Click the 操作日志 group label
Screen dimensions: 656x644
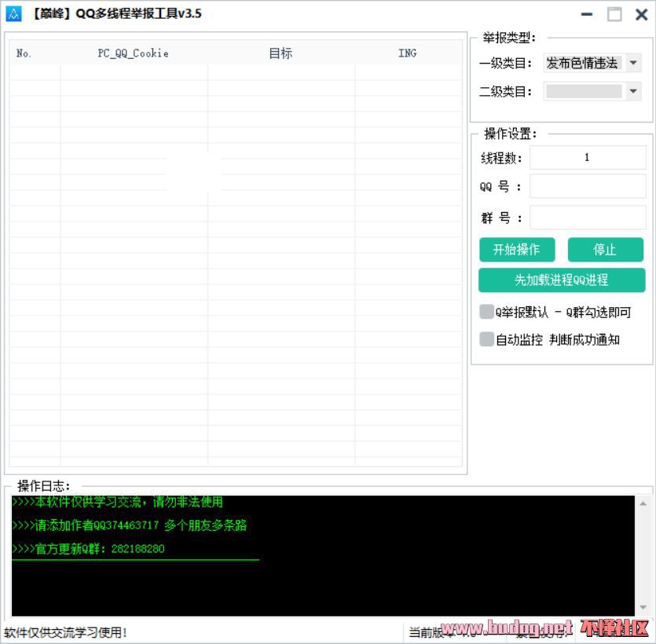click(44, 485)
